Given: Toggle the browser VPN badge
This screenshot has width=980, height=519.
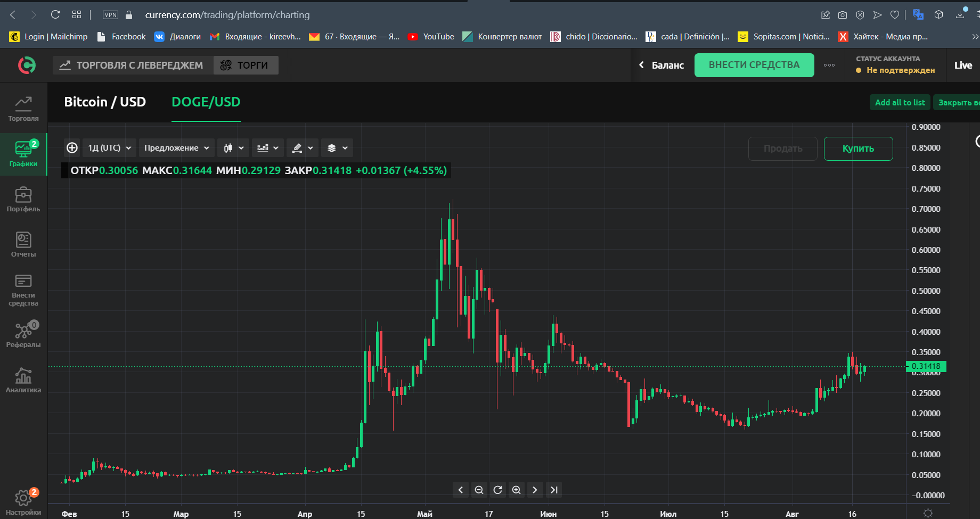Looking at the screenshot, I should pos(110,15).
